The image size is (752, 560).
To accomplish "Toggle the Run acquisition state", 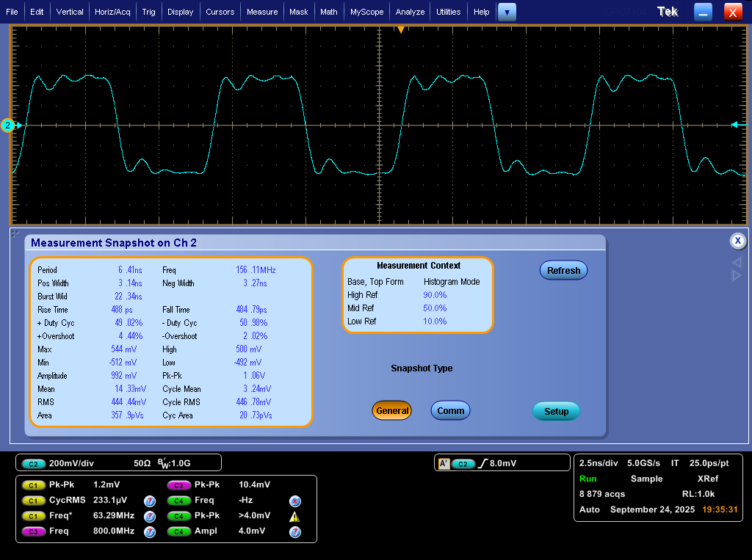I will point(588,479).
